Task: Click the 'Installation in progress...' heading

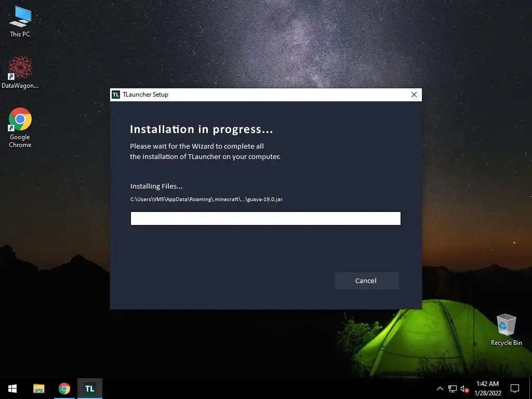Action: click(x=202, y=129)
